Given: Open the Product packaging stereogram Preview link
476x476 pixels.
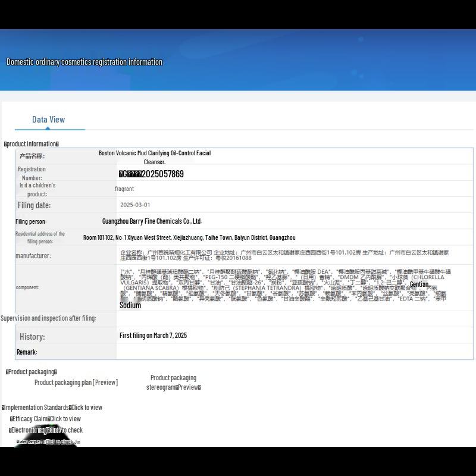Looking at the screenshot, I should point(174,383).
